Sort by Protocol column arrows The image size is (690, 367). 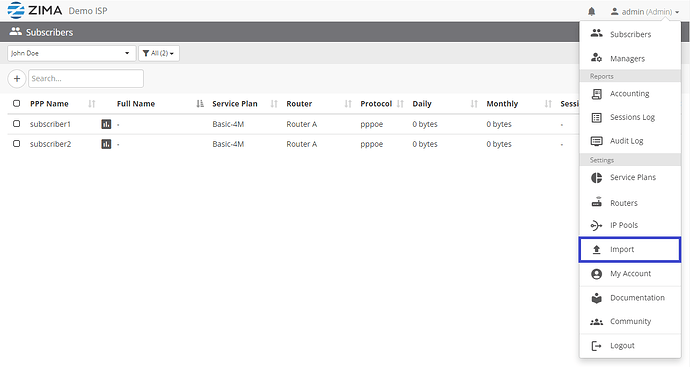(x=400, y=104)
